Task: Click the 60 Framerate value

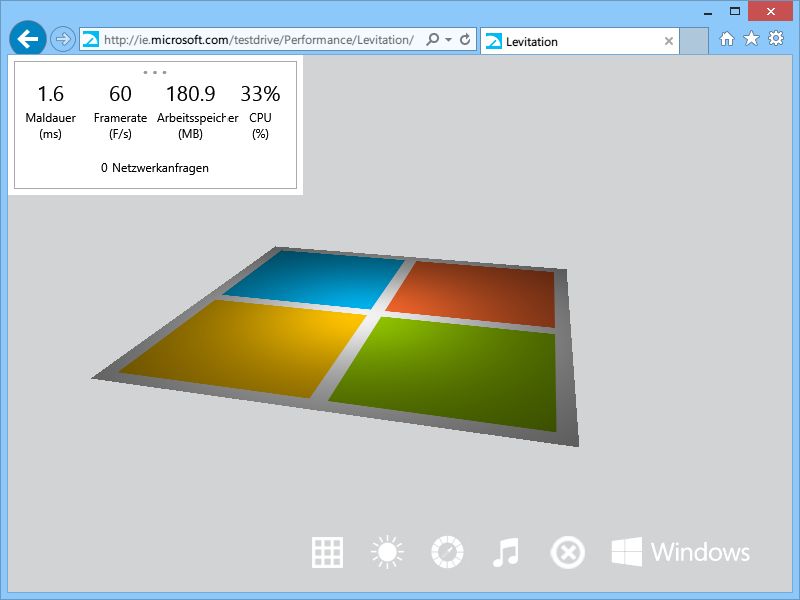Action: coord(120,93)
